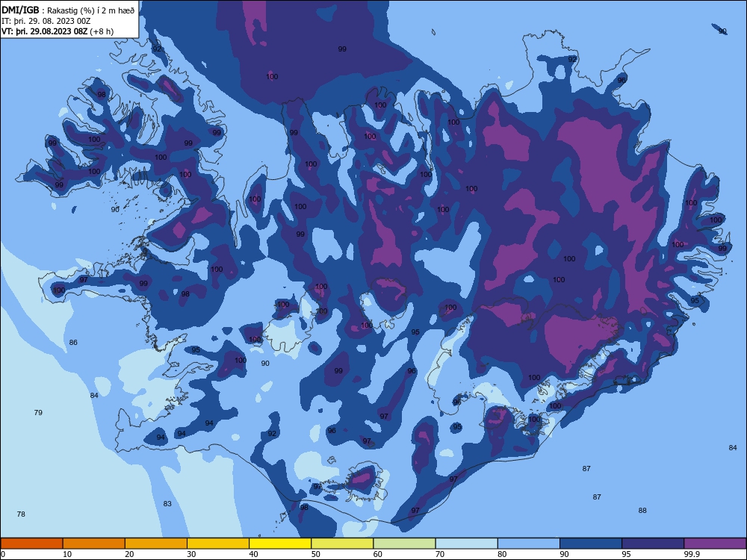Select the 'IT: þri. 29. 08. 2023 00Z' line
Viewport: 747px width, 560px height.
point(46,21)
